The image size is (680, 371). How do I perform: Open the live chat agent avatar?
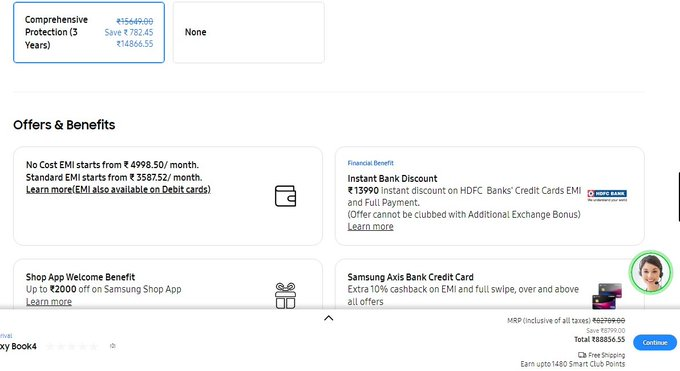coord(651,272)
